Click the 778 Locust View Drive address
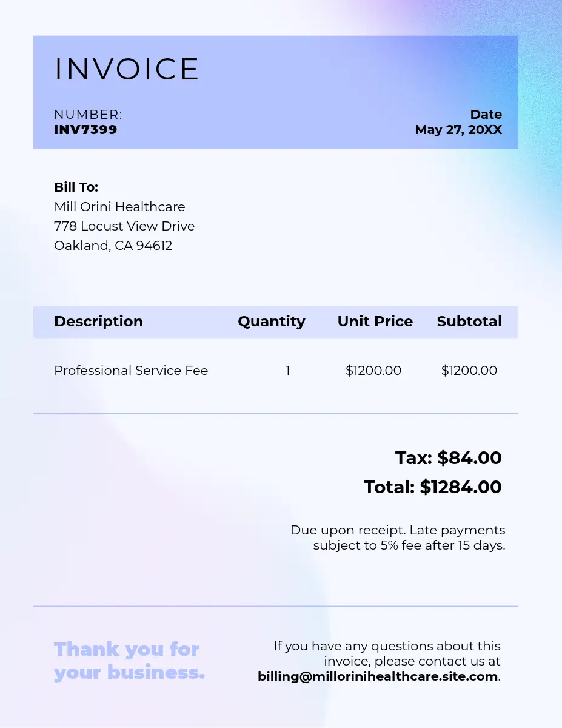Image resolution: width=562 pixels, height=728 pixels. pyautogui.click(x=124, y=226)
